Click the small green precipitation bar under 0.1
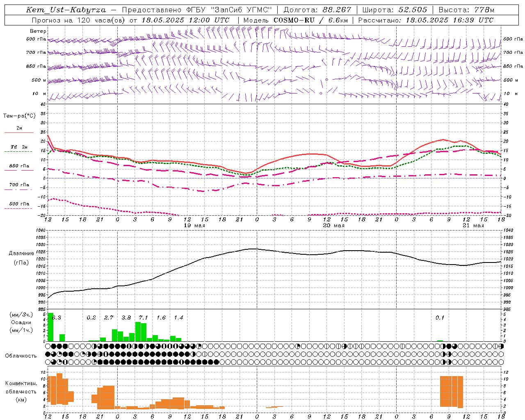 pos(440,340)
